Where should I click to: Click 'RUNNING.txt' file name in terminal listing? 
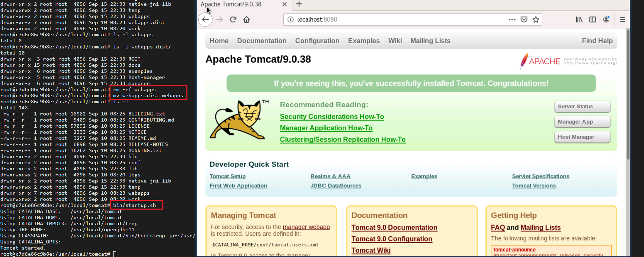point(145,151)
